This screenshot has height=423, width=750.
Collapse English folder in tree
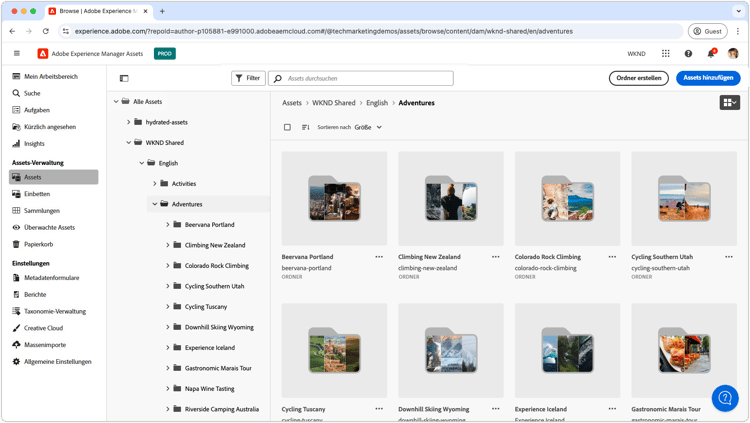[x=142, y=163]
